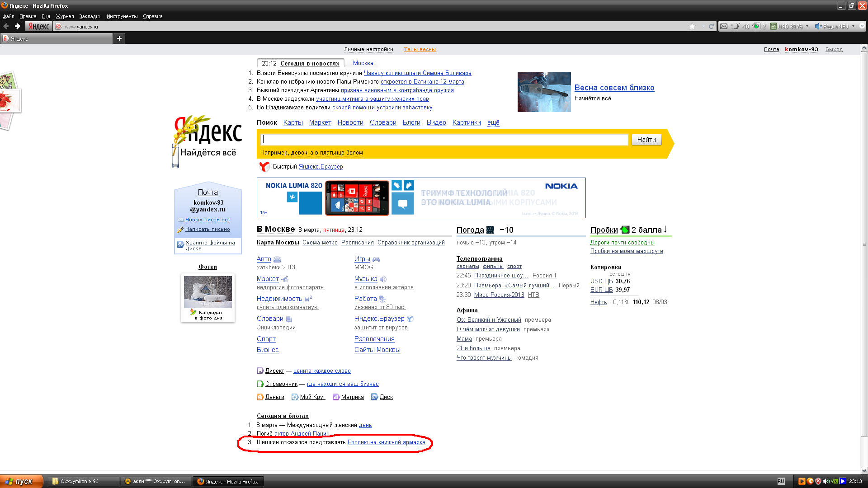
Task: Toggle RU keyboard language indicator
Action: tap(781, 482)
